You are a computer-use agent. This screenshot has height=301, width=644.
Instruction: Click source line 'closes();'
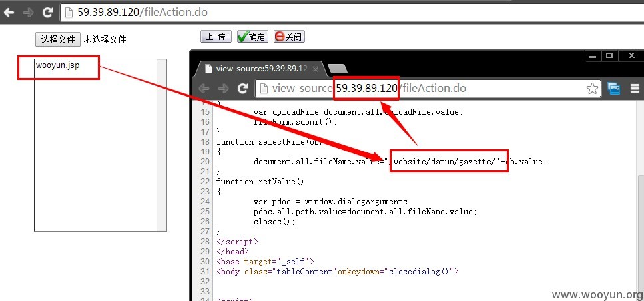pyautogui.click(x=274, y=221)
